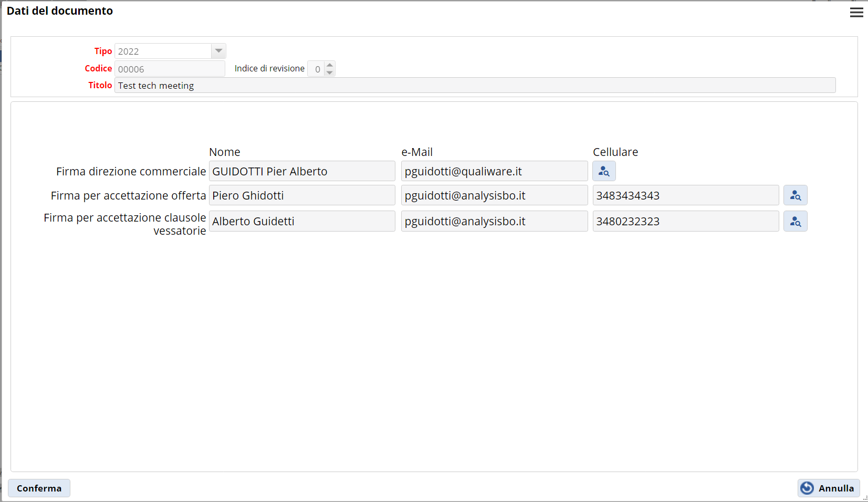Click the mobile number 3483434343 field
The image size is (868, 502).
point(685,195)
